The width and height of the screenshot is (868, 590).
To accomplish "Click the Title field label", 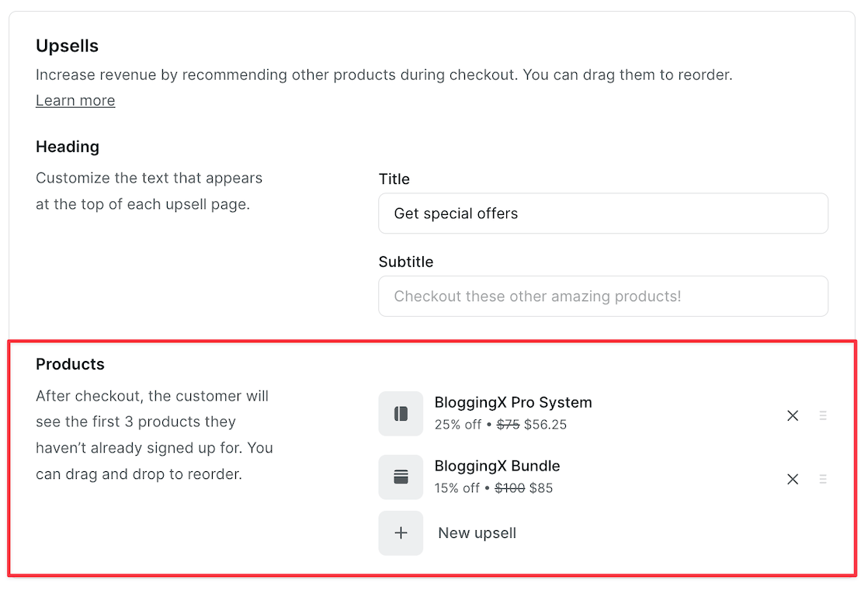I will (394, 179).
